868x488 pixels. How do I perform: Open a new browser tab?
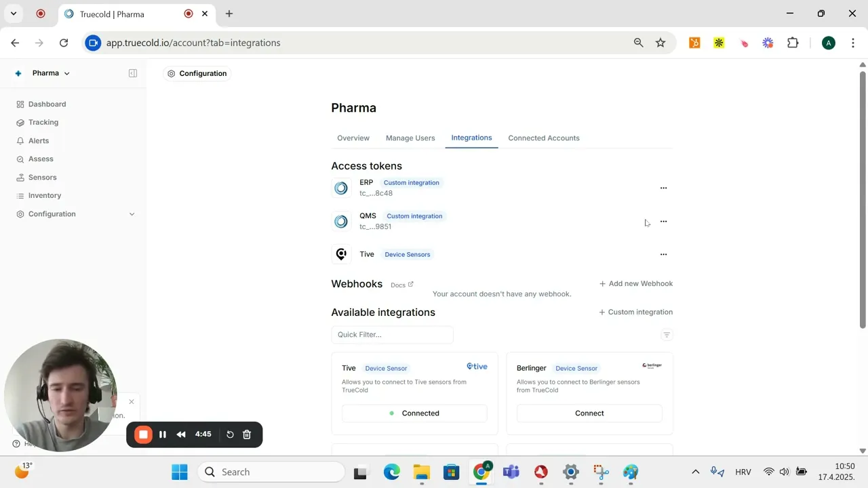click(229, 14)
